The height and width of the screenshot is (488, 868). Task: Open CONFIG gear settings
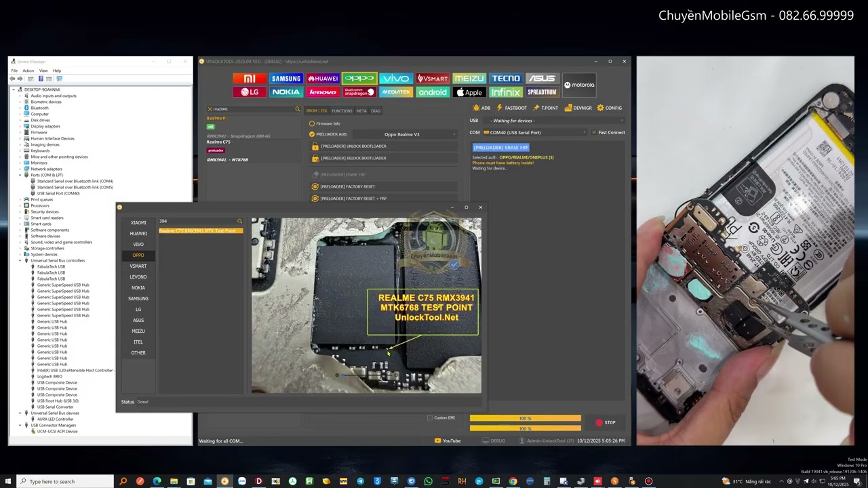[609, 108]
